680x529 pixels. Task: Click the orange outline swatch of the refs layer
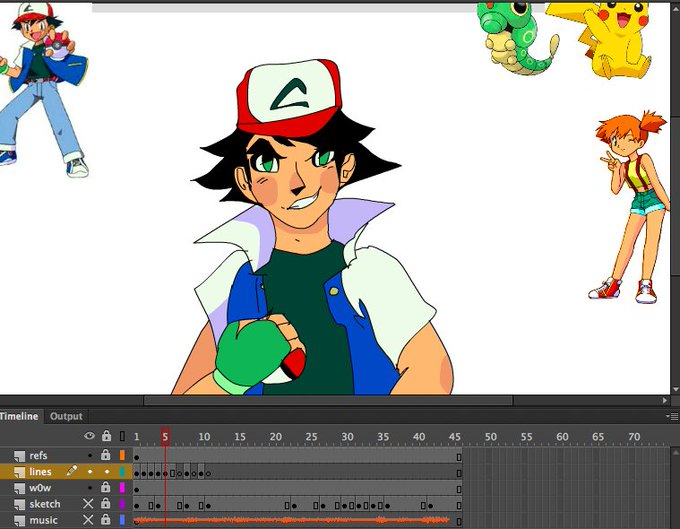pos(122,455)
